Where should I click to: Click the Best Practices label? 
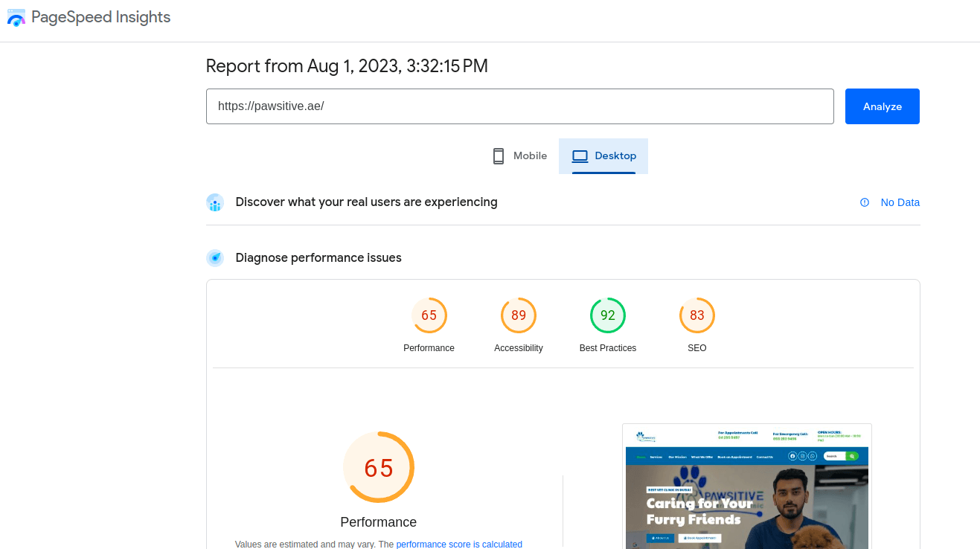608,348
